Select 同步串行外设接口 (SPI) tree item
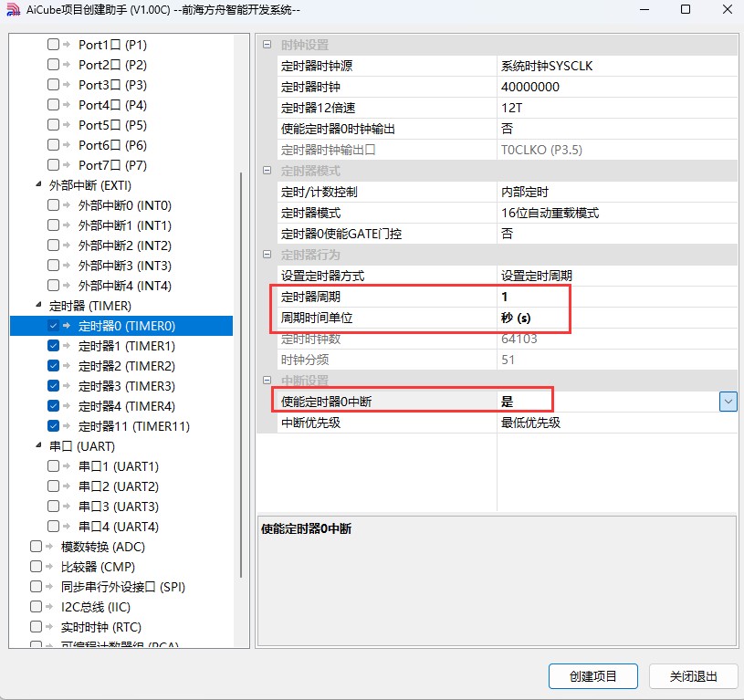Image resolution: width=744 pixels, height=700 pixels. click(123, 587)
